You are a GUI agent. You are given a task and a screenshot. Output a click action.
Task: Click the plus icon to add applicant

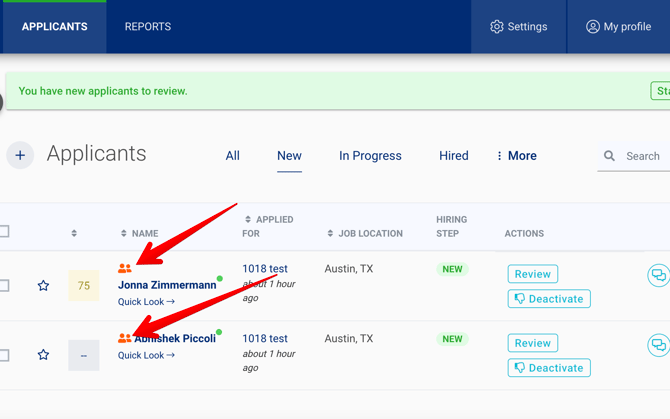pos(20,155)
